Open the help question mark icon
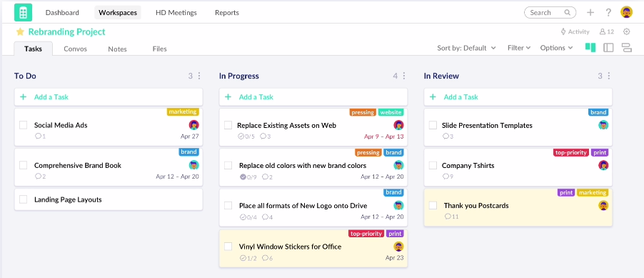The image size is (644, 278). pos(609,12)
